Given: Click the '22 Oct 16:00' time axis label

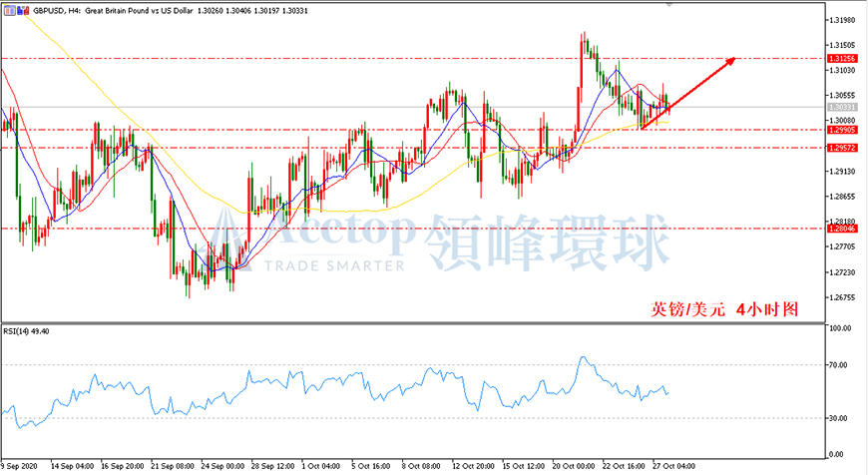Looking at the screenshot, I should [x=624, y=466].
